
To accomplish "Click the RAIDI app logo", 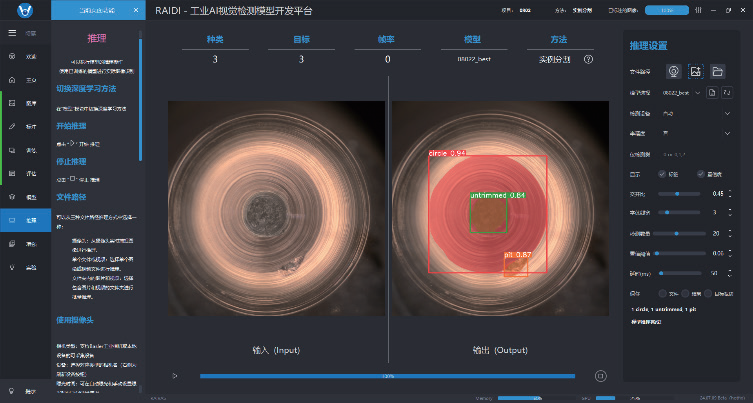I will [24, 10].
